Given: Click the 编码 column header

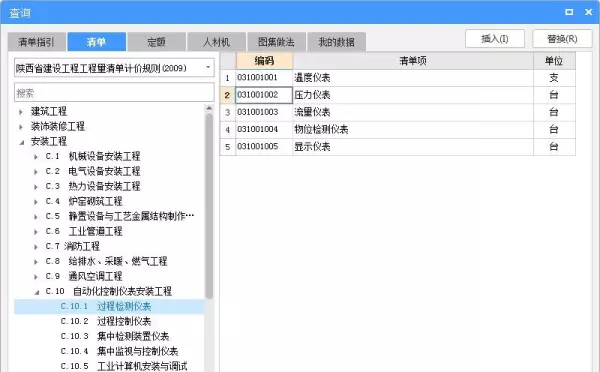Looking at the screenshot, I should click(x=264, y=60).
